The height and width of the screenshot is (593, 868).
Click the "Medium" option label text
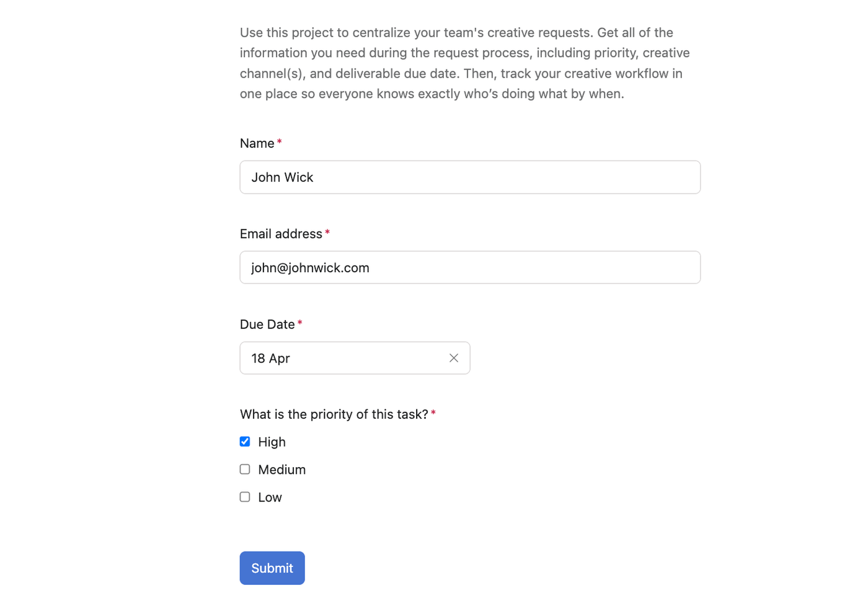coord(281,470)
